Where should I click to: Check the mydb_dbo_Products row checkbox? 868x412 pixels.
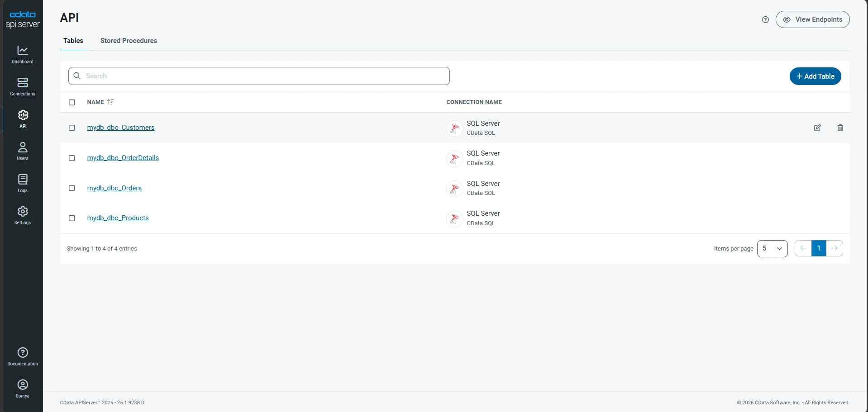point(72,218)
